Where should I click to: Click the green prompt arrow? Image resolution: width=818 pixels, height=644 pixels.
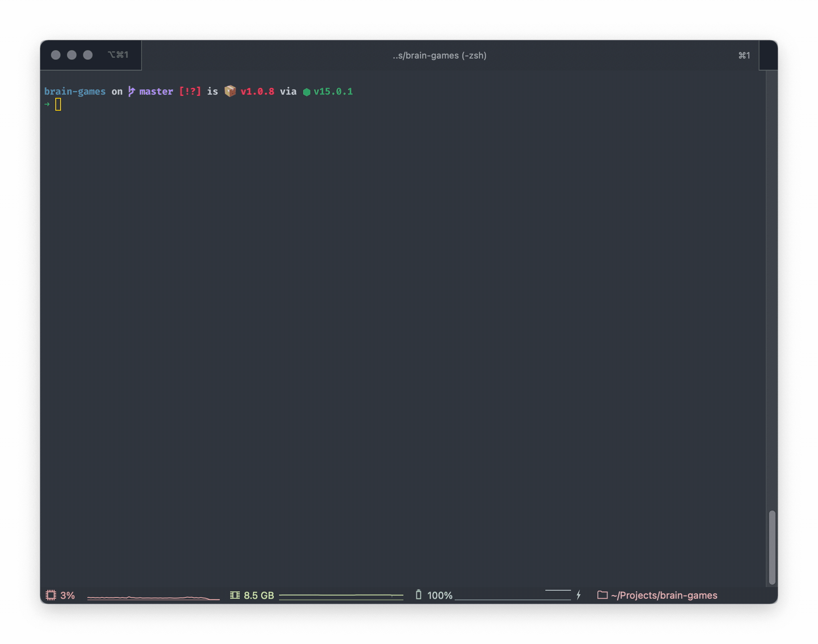coord(47,104)
